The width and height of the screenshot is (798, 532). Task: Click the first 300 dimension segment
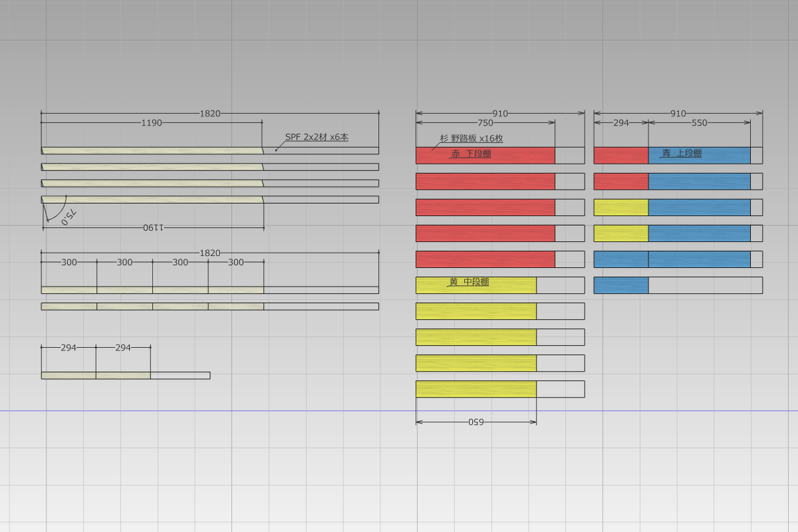pyautogui.click(x=69, y=263)
